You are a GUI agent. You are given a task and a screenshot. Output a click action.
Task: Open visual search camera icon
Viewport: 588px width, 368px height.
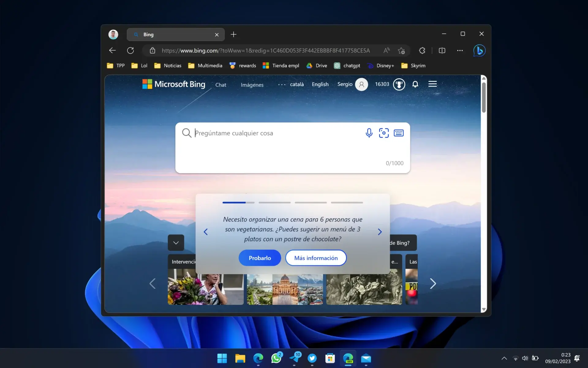384,133
